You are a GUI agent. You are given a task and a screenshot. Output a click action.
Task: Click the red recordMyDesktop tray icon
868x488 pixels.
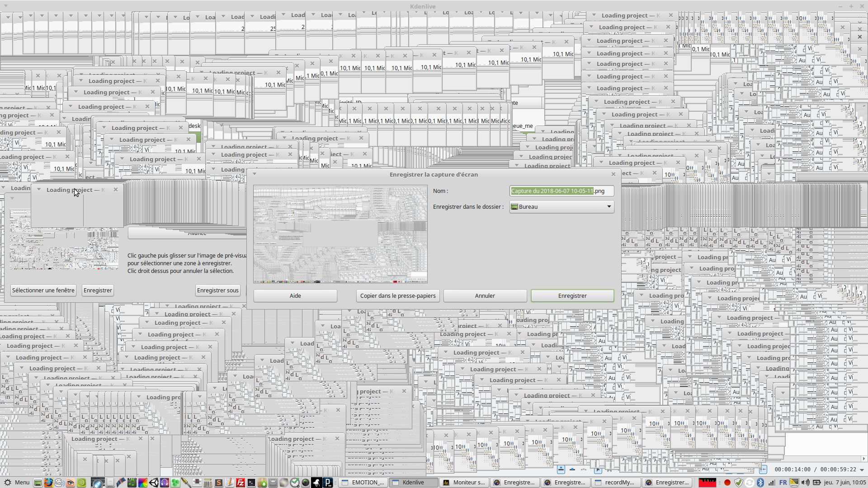click(x=727, y=483)
